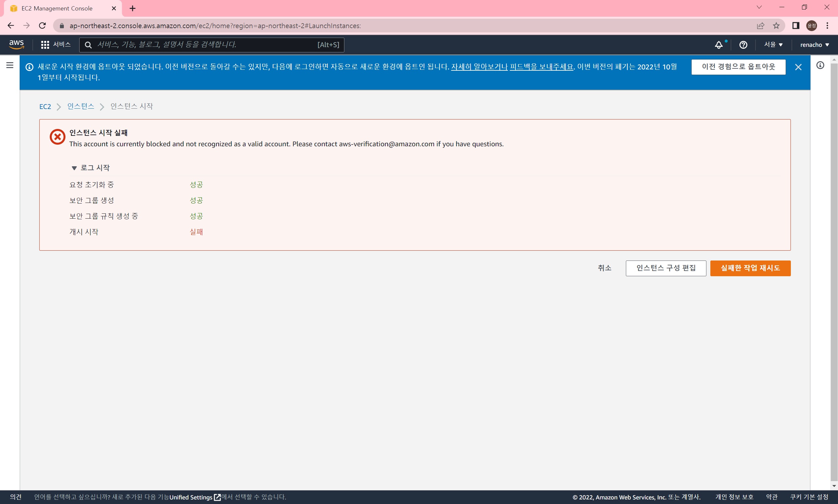Click 인스턴스 구성 편집 button
The height and width of the screenshot is (504, 838).
pos(666,268)
